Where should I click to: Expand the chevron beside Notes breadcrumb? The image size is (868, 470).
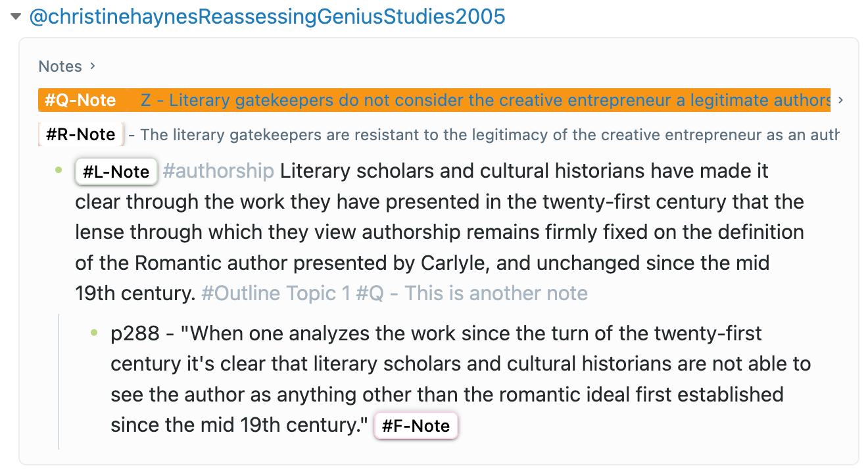[x=93, y=66]
